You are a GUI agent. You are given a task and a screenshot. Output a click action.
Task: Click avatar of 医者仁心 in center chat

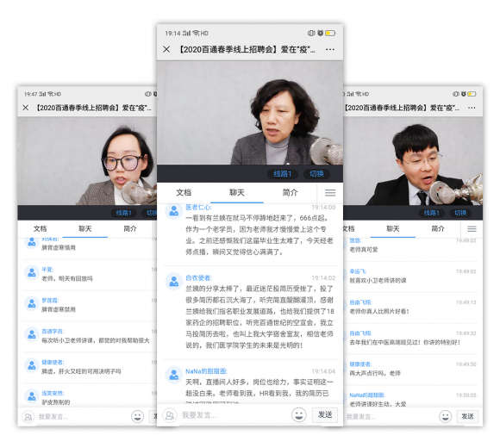174,211
